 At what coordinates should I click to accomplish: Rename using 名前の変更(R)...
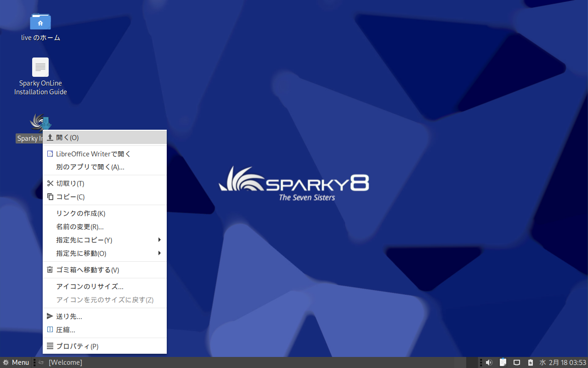pos(105,227)
